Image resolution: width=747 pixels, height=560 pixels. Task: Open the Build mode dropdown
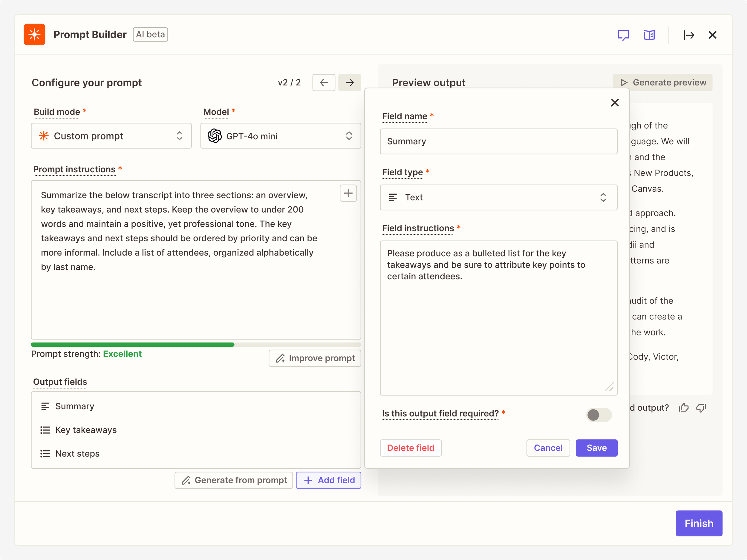pyautogui.click(x=111, y=136)
